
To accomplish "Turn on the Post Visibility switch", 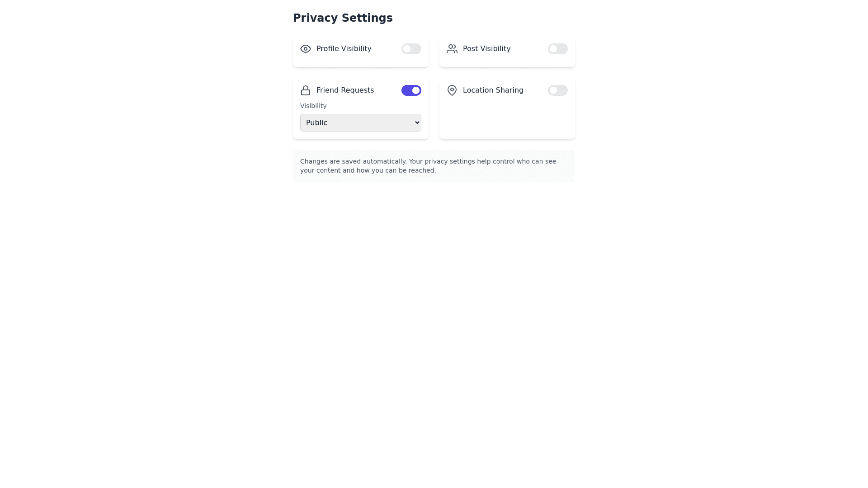I will (x=557, y=49).
